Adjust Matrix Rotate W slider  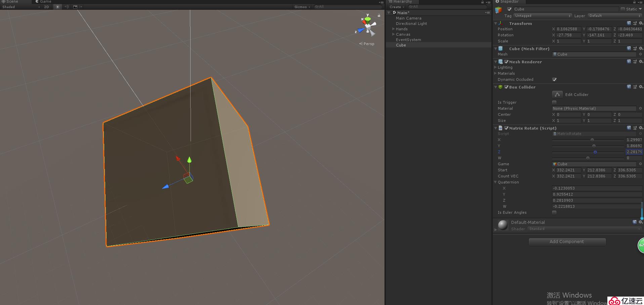tap(588, 158)
